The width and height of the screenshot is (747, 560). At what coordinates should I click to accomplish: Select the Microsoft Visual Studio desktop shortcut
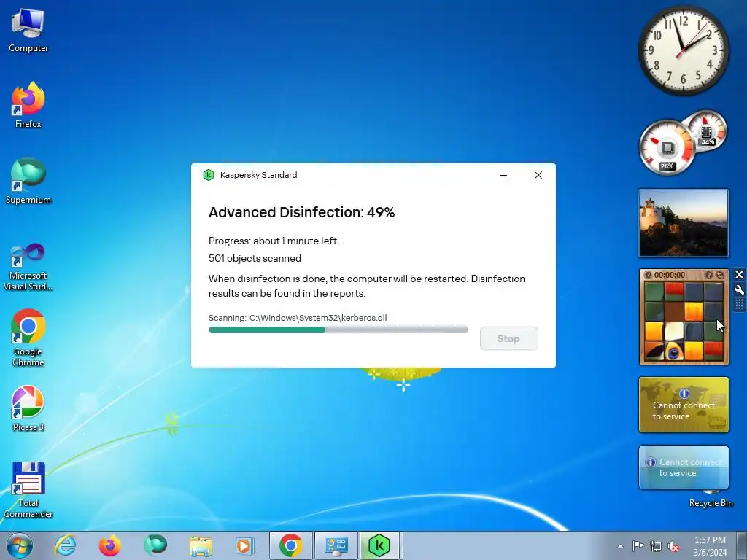tap(28, 267)
